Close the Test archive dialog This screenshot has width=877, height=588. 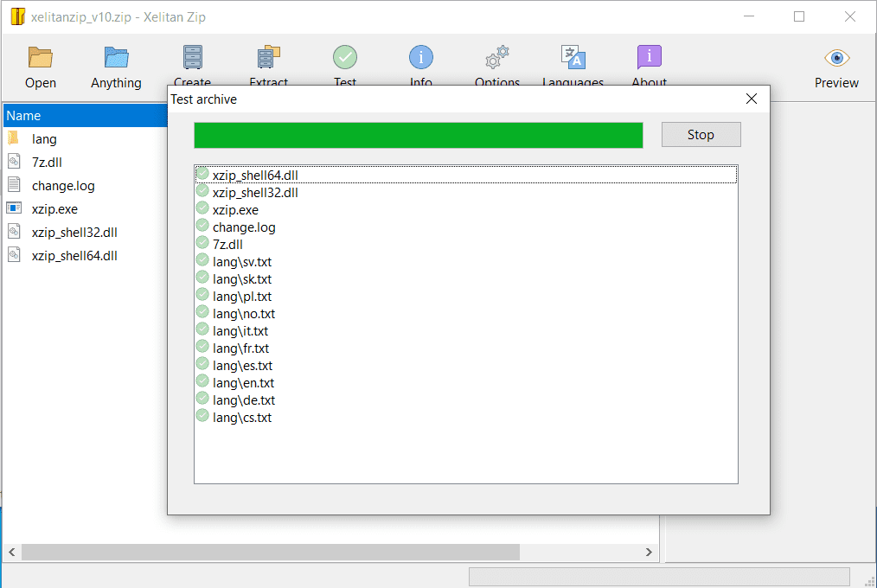click(x=752, y=99)
